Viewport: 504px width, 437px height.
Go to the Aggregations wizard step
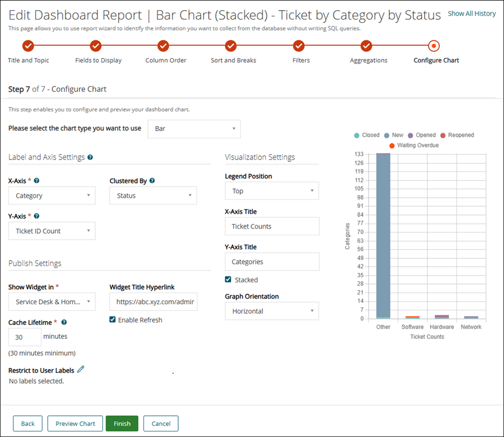tap(366, 46)
